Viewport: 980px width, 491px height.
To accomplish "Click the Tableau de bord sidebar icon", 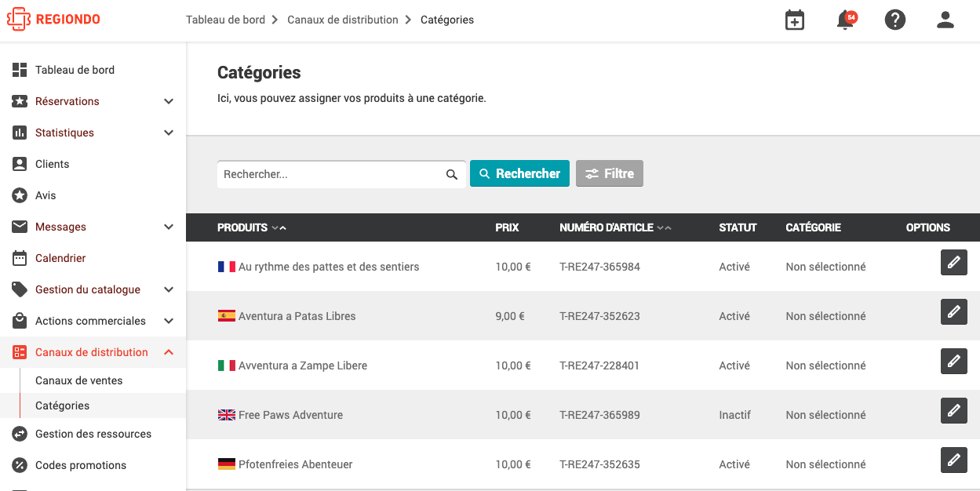I will [20, 70].
